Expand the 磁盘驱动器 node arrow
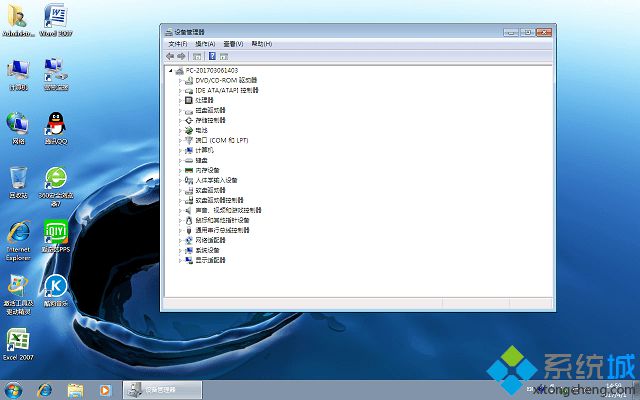Viewport: 640px width, 400px height. (180, 111)
